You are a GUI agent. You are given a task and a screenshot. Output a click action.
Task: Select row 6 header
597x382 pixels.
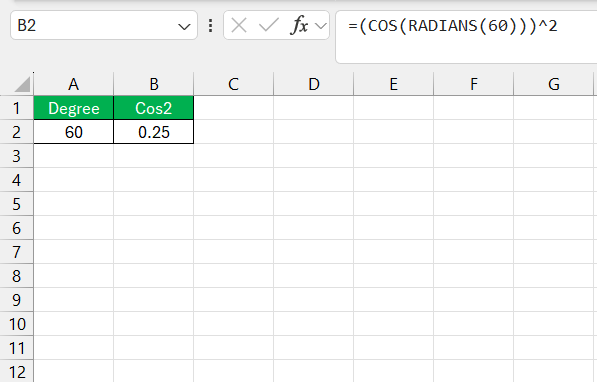click(x=16, y=228)
